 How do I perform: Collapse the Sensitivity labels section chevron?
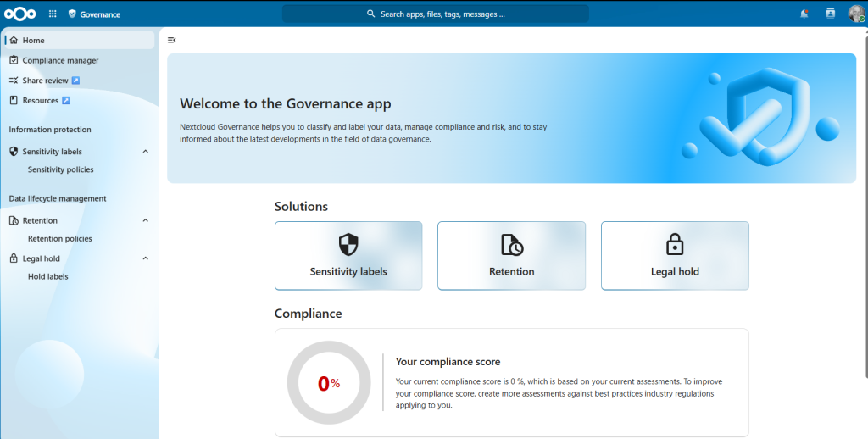(x=146, y=151)
